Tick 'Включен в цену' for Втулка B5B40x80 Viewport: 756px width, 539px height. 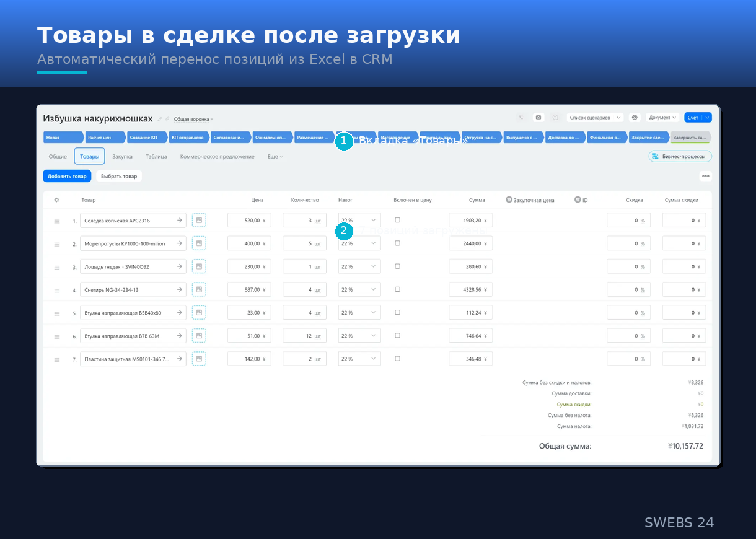pos(397,312)
